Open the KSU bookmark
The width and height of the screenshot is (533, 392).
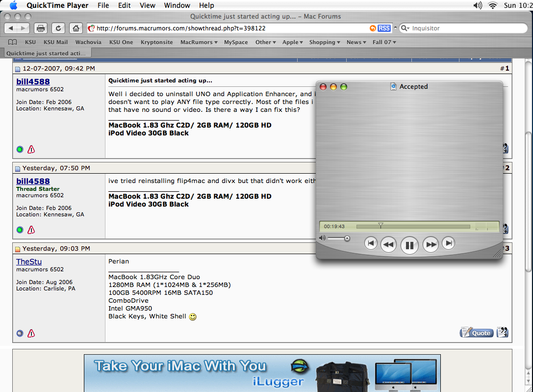(30, 42)
